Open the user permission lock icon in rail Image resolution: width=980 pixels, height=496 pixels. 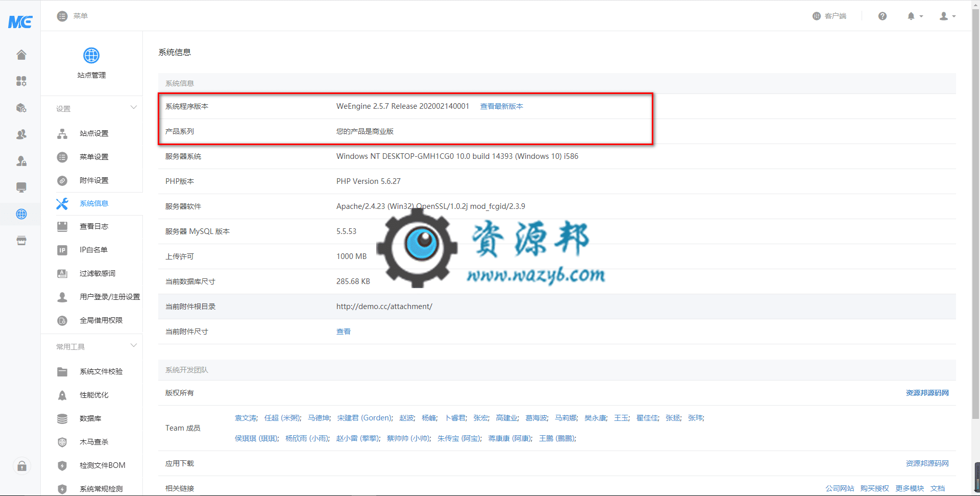tap(21, 161)
